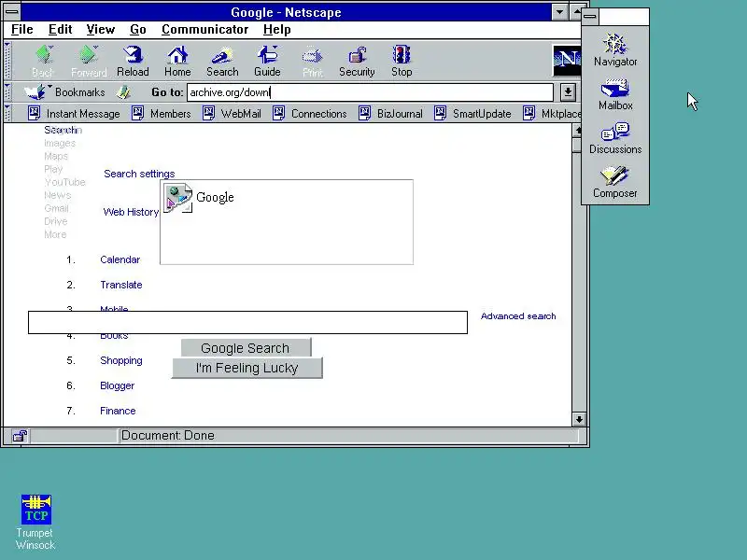
Task: Collapse the location toolbar grip
Action: [x=7, y=91]
